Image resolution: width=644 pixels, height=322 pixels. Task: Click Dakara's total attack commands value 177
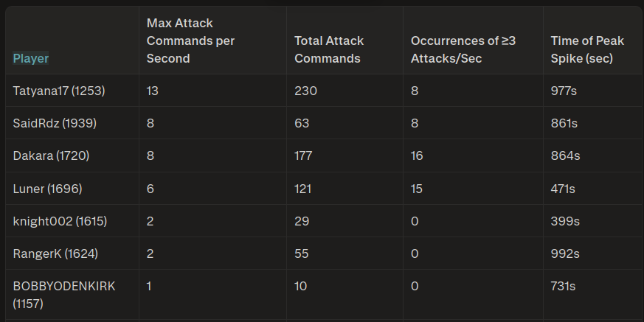point(303,155)
